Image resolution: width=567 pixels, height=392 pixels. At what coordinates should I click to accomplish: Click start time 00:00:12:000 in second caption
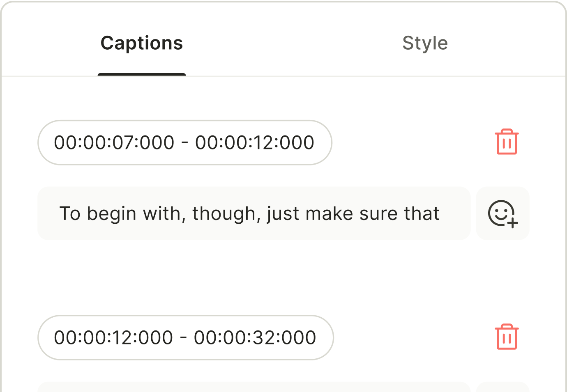point(113,337)
